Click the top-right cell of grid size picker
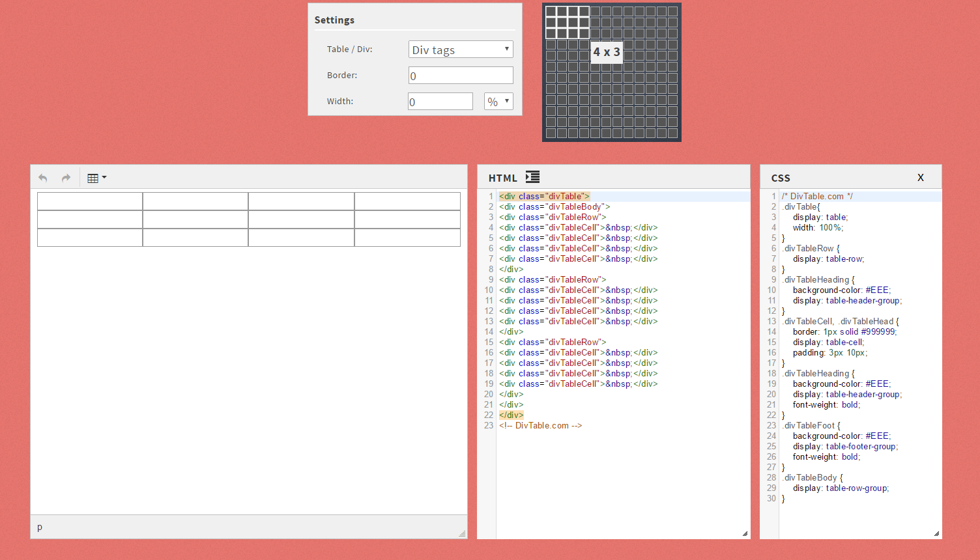The height and width of the screenshot is (560, 980). pyautogui.click(x=672, y=11)
